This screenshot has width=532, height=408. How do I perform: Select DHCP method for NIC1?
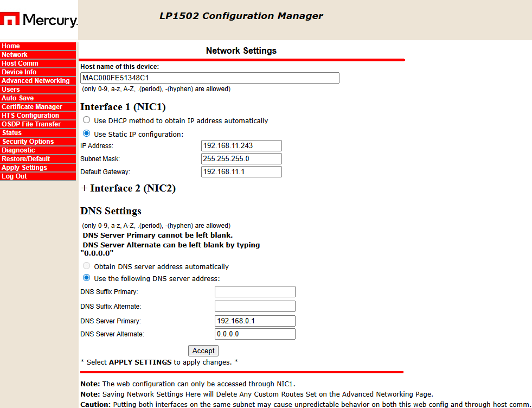coord(87,120)
